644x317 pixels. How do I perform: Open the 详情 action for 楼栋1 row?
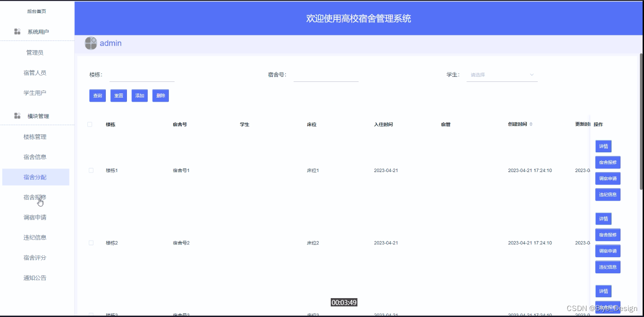coord(604,146)
